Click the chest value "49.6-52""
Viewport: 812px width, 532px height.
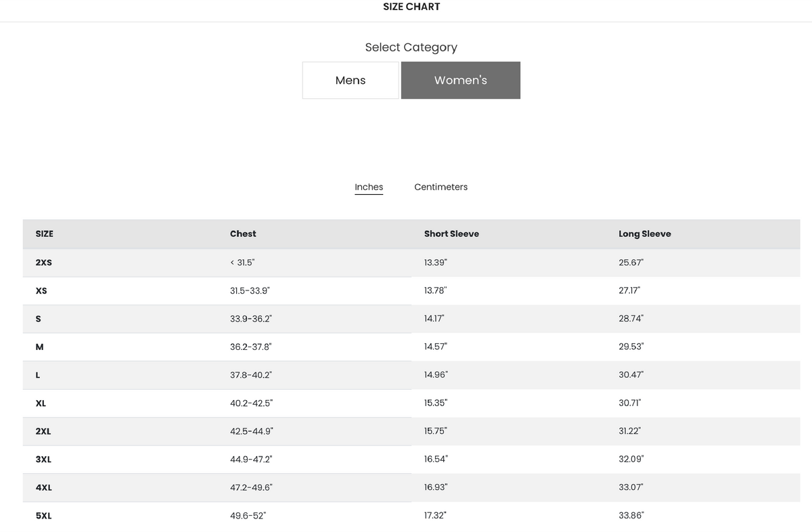point(248,515)
